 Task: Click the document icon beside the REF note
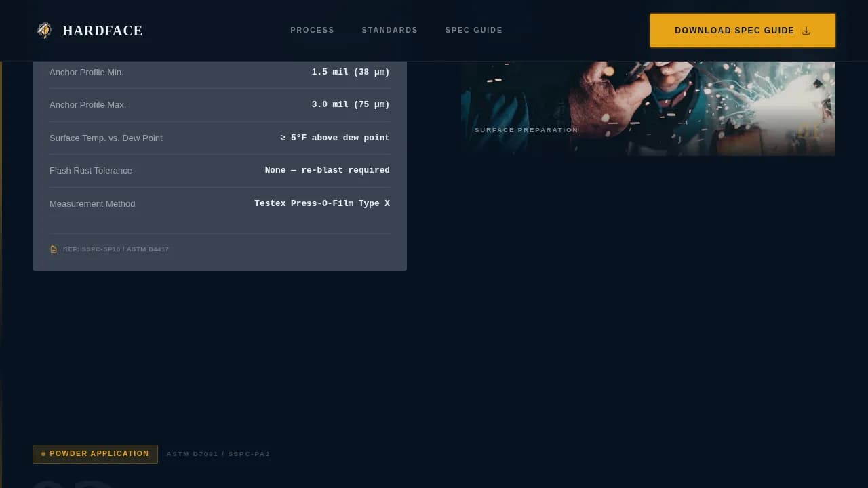(x=54, y=249)
